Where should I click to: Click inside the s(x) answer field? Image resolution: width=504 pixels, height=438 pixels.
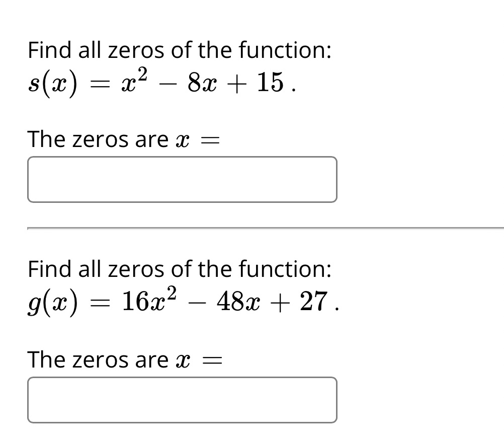click(x=182, y=179)
